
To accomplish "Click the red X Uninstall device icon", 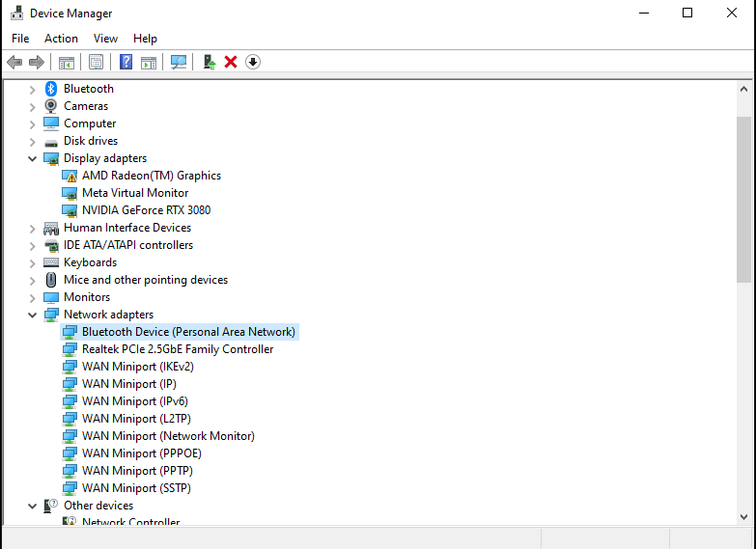I will pyautogui.click(x=231, y=62).
